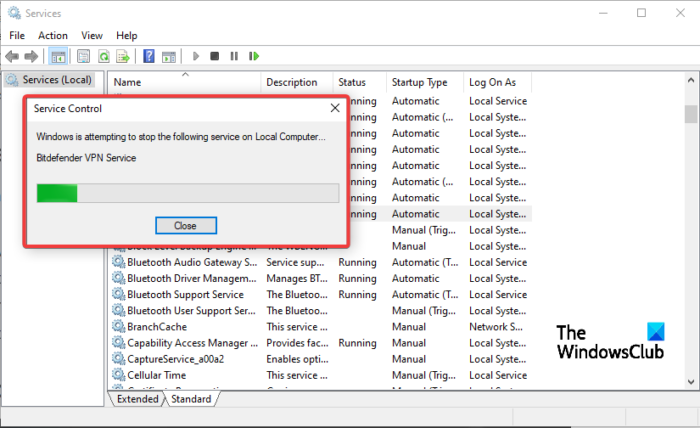Switch to the Extended tab

coord(137,399)
